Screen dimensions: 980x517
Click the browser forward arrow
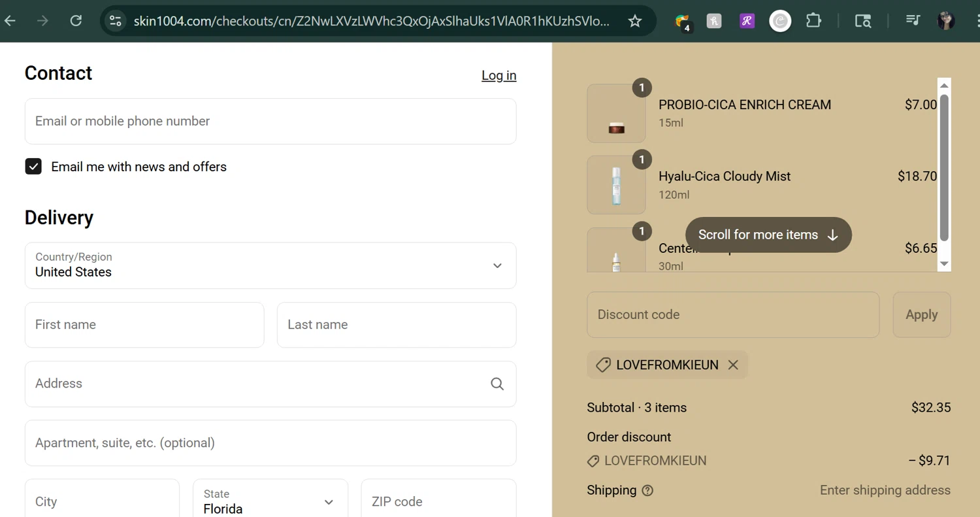click(x=42, y=21)
